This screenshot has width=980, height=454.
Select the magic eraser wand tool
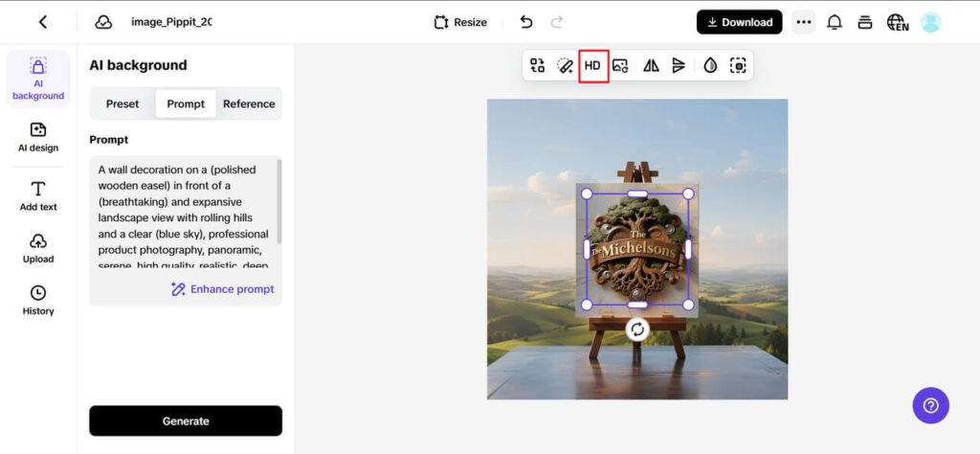click(565, 65)
